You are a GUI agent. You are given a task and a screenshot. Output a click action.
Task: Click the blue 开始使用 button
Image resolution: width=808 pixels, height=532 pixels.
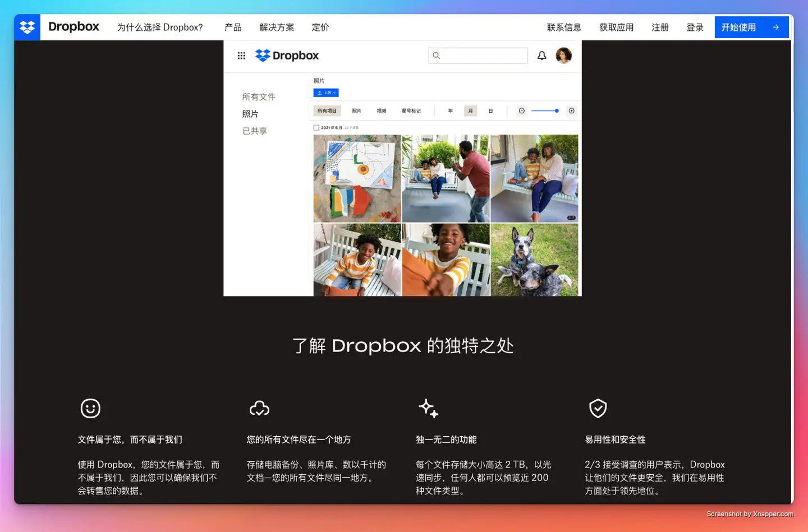751,27
